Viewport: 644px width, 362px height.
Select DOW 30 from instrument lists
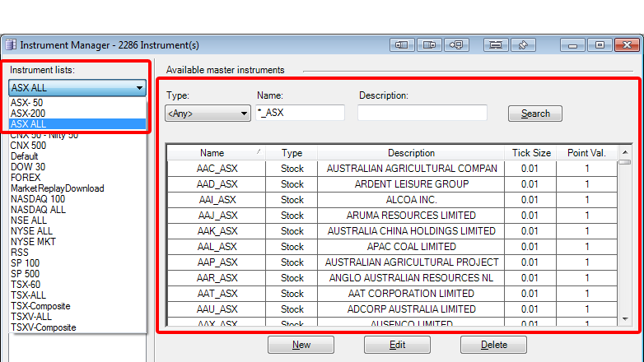(x=77, y=167)
